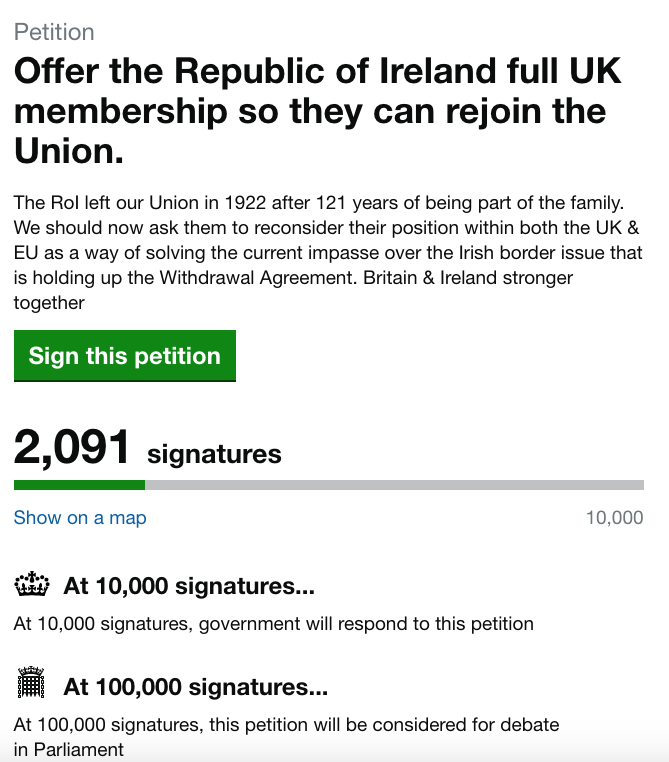
Task: Click the 2,091 signature count number
Action: click(x=71, y=448)
